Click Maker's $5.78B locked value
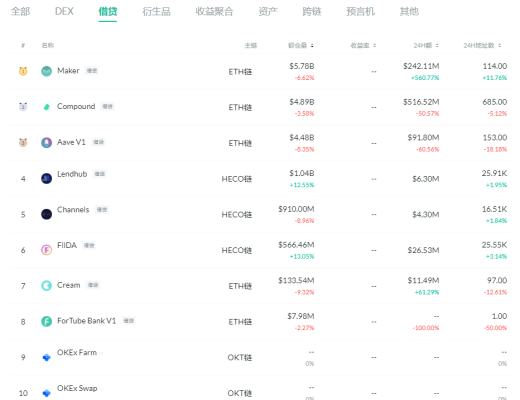The height and width of the screenshot is (400, 520). point(302,66)
